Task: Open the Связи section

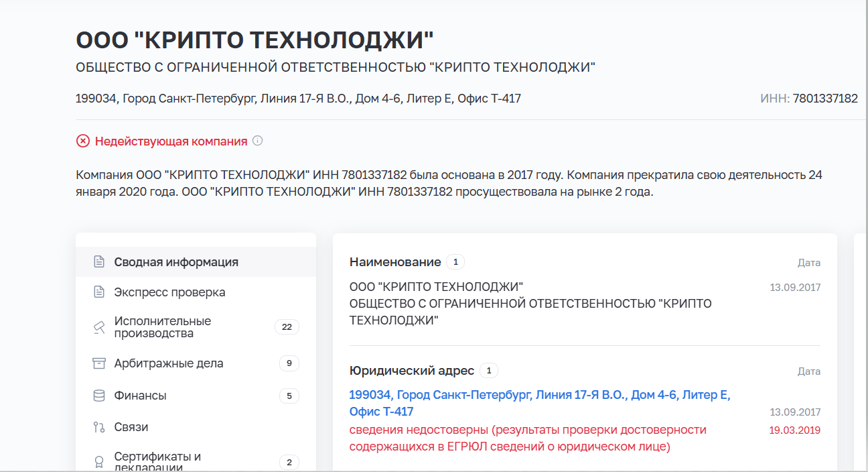Action: 196,427
